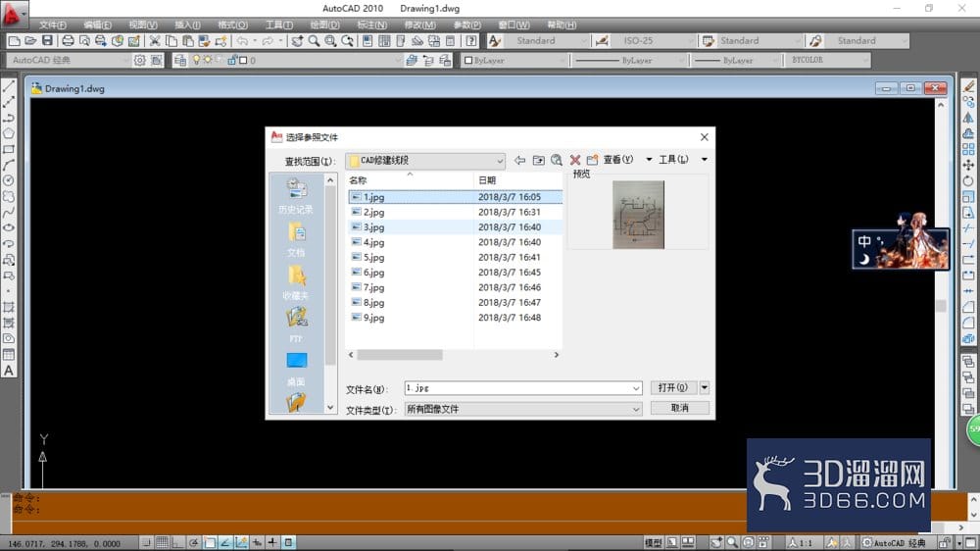Click the save icon in main toolbar
Image resolution: width=980 pixels, height=551 pixels.
pos(47,40)
